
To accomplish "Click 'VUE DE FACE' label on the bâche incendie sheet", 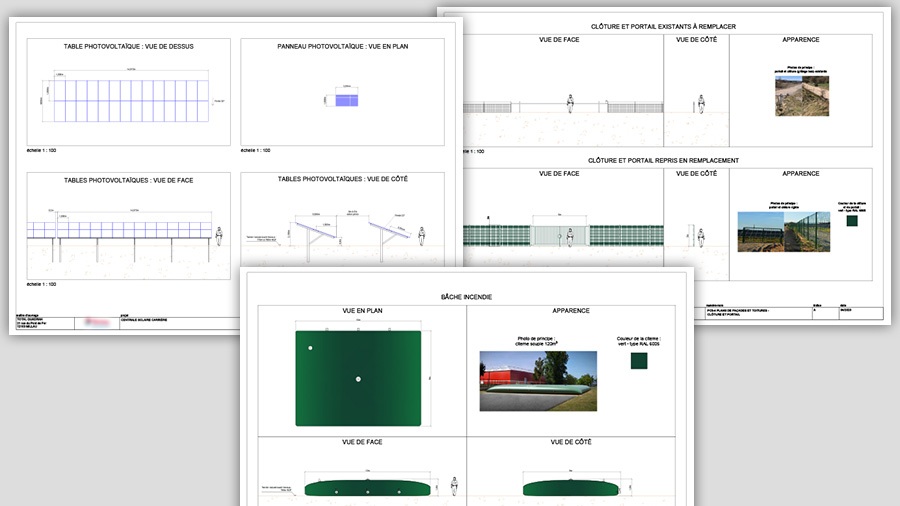I will 362,442.
